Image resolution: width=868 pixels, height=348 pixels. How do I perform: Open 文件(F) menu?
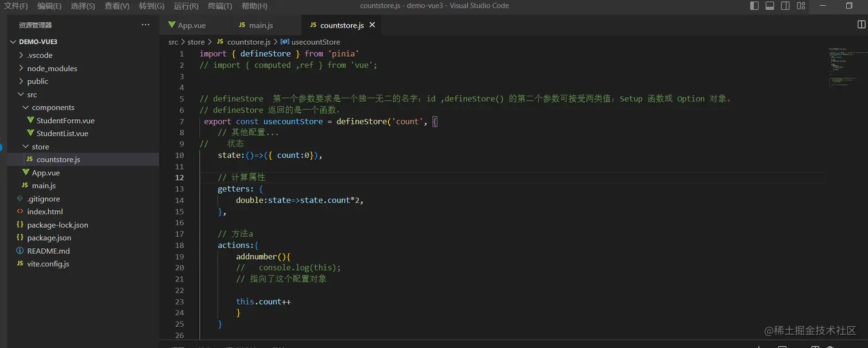[x=15, y=6]
